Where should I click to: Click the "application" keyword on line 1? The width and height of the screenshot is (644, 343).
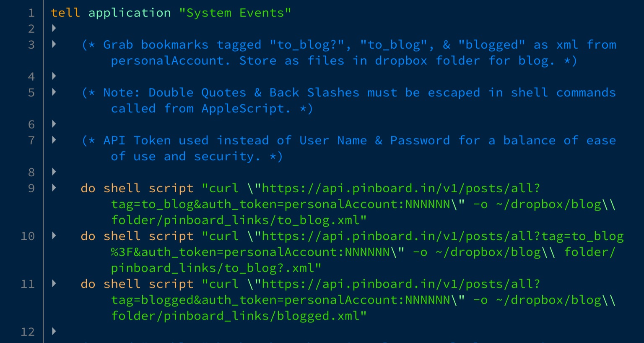(x=130, y=13)
